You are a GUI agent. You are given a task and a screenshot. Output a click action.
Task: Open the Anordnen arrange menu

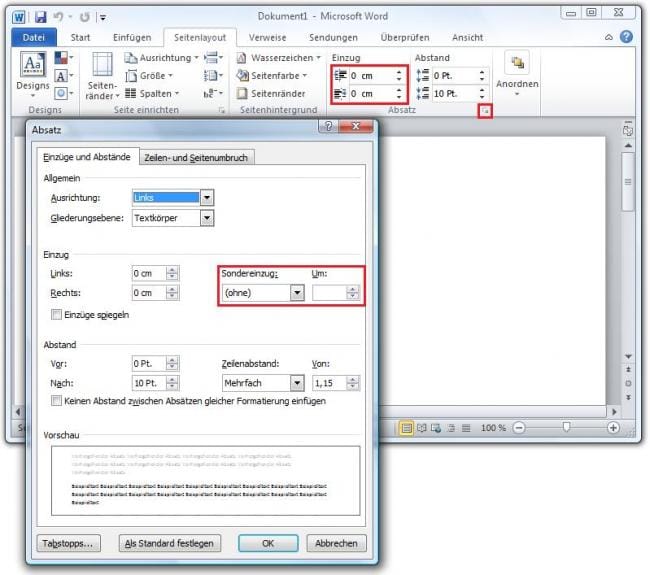tap(517, 75)
